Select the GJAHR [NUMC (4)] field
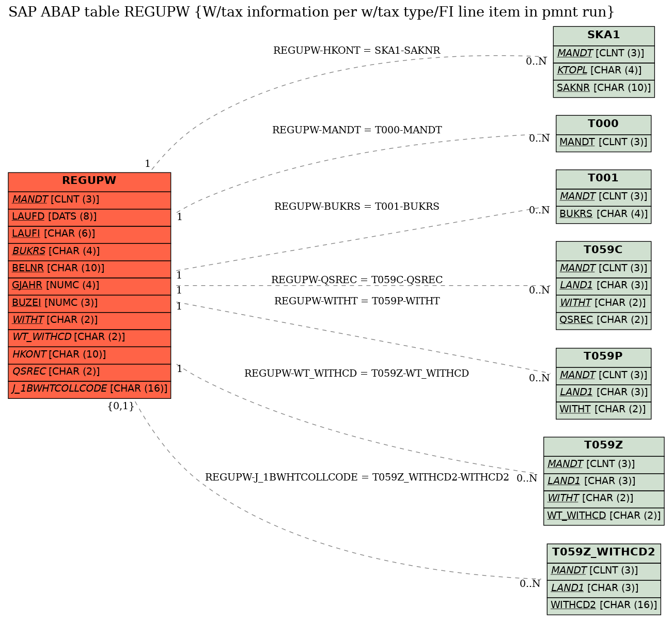The width and height of the screenshot is (672, 620). (x=89, y=286)
